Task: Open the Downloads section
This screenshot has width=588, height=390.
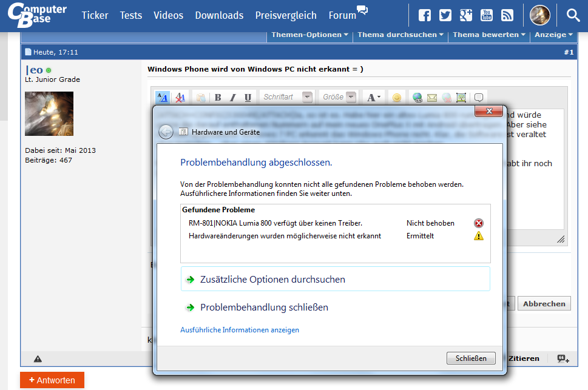Action: pyautogui.click(x=220, y=15)
